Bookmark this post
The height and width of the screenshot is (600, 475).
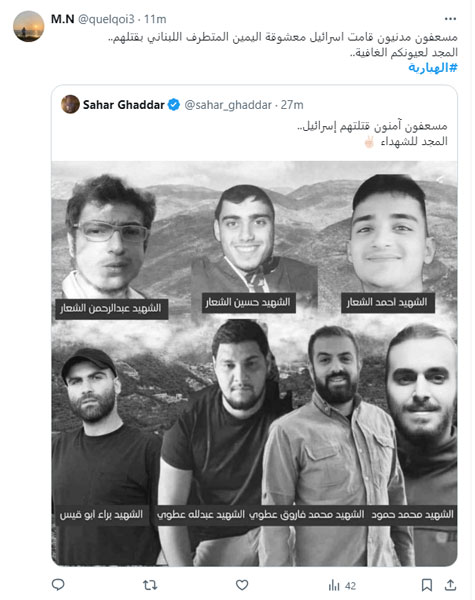click(427, 585)
